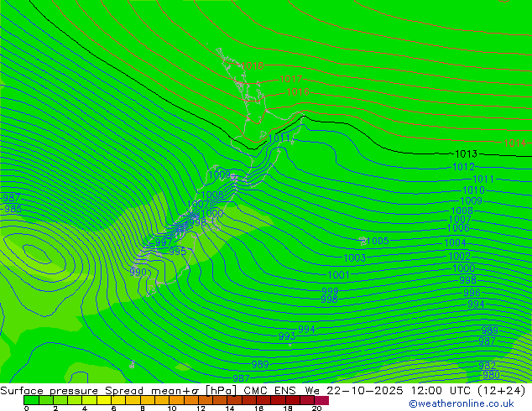Viewport: 532px width, 411px height.
Task: Click the red 1018 isobar label
Action: point(252,65)
